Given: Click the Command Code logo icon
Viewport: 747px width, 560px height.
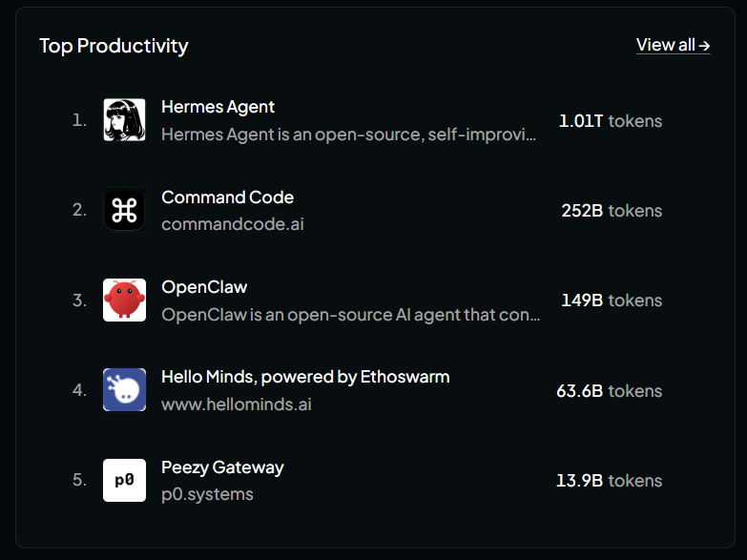Looking at the screenshot, I should pos(124,210).
